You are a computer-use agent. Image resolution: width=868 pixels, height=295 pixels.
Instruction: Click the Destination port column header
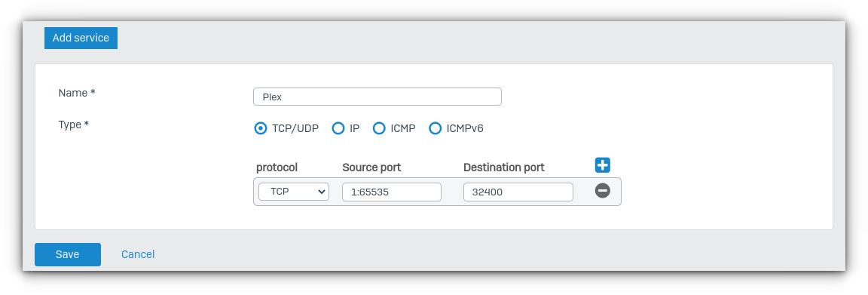pyautogui.click(x=504, y=167)
